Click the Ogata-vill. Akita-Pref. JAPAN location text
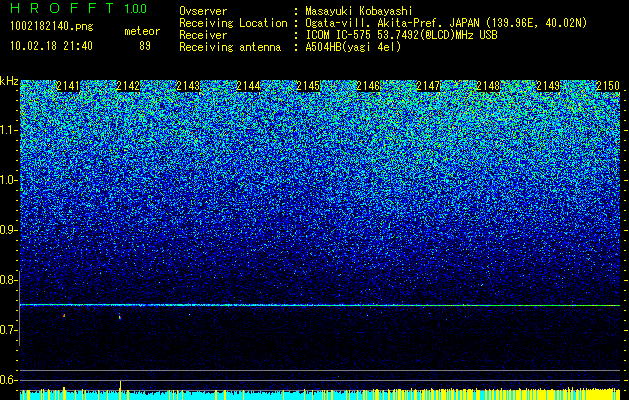This screenshot has height=400, width=629. tap(446, 23)
